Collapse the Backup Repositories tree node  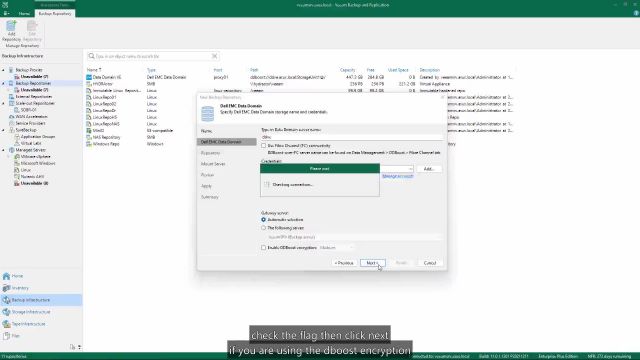(x=4, y=83)
